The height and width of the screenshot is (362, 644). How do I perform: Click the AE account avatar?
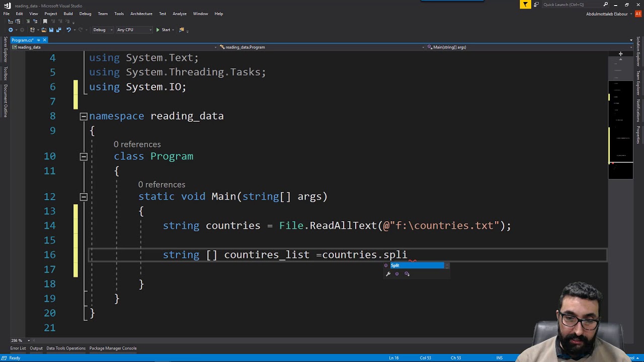639,14
